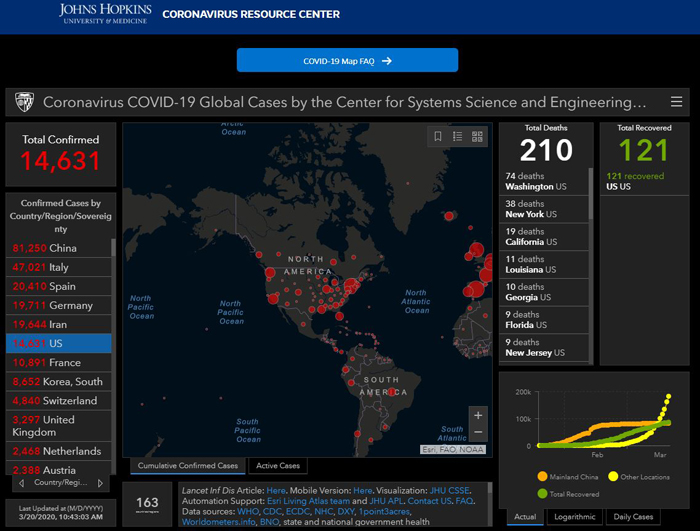This screenshot has width=700, height=531.
Task: Select New York US 38 deaths entry
Action: [544, 209]
